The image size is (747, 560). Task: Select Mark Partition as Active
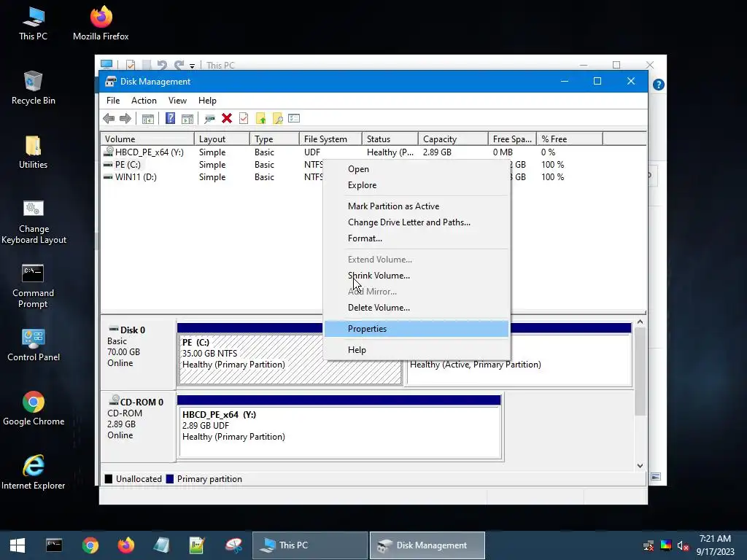[417, 206]
